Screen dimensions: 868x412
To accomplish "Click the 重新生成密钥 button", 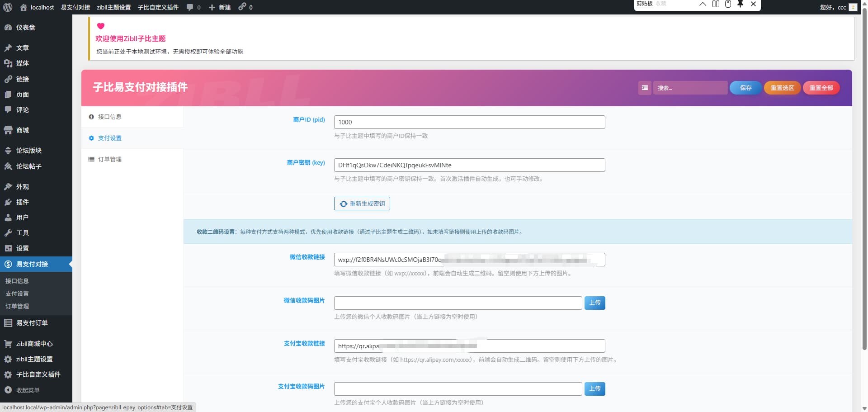I will 362,204.
